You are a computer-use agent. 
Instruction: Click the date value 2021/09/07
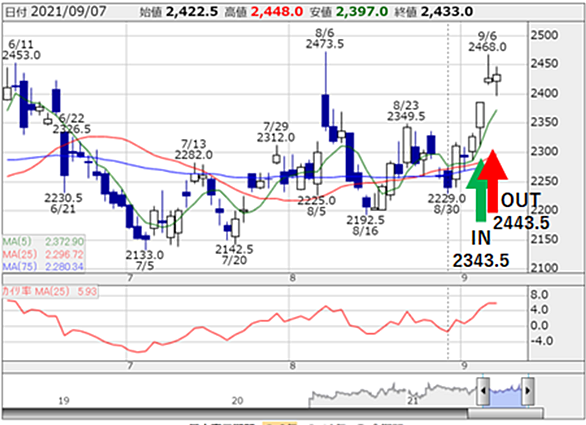[x=69, y=12]
